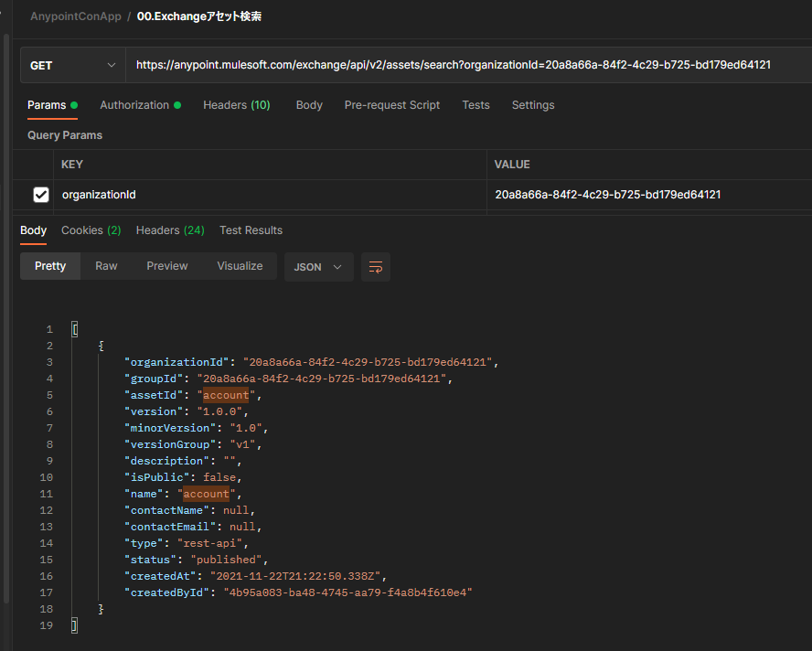812x651 pixels.
Task: Open the request Settings tab
Action: point(533,105)
